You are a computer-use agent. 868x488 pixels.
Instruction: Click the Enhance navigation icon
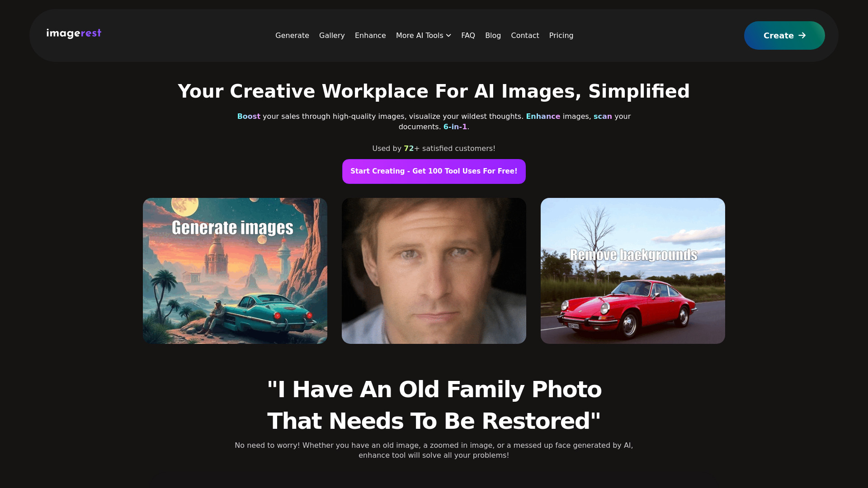point(370,35)
